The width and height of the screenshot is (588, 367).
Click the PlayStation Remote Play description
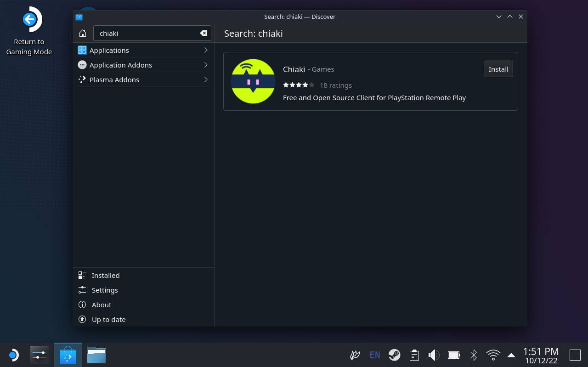pyautogui.click(x=374, y=97)
